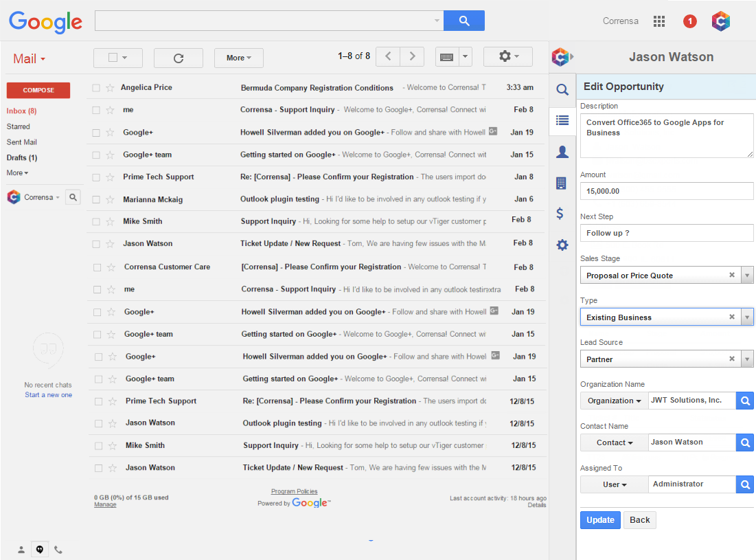The width and height of the screenshot is (756, 560).
Task: Select the Mike Smith email dated Feb 8
Action: [x=96, y=222]
